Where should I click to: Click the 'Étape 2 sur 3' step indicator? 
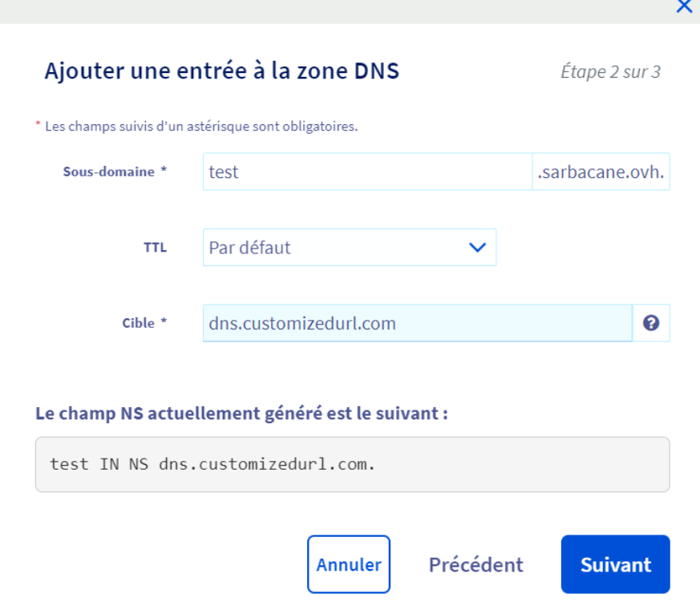610,72
